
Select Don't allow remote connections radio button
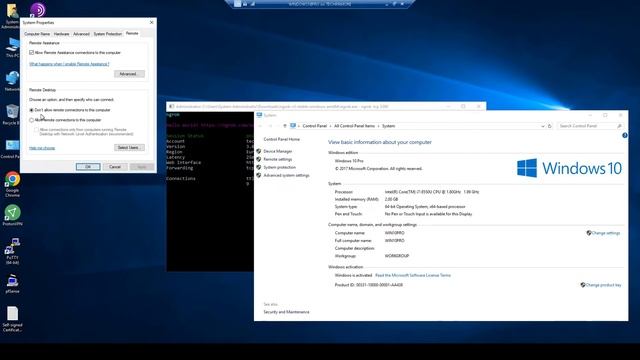point(31,110)
